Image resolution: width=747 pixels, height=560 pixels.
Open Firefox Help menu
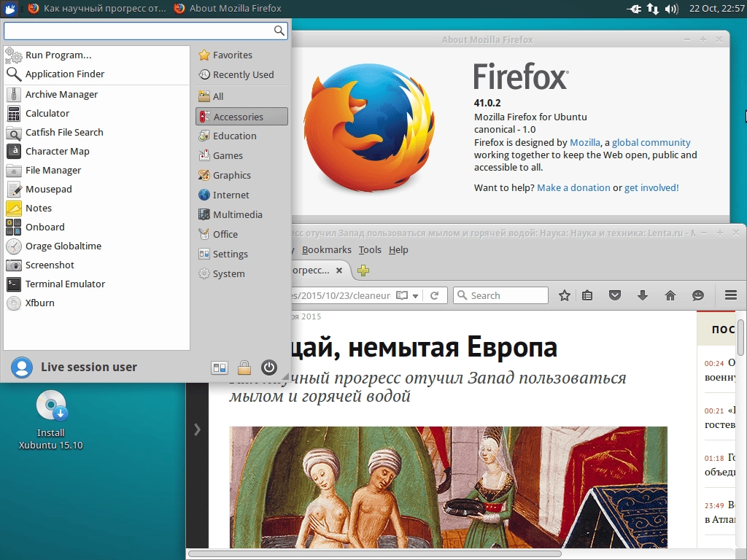398,250
